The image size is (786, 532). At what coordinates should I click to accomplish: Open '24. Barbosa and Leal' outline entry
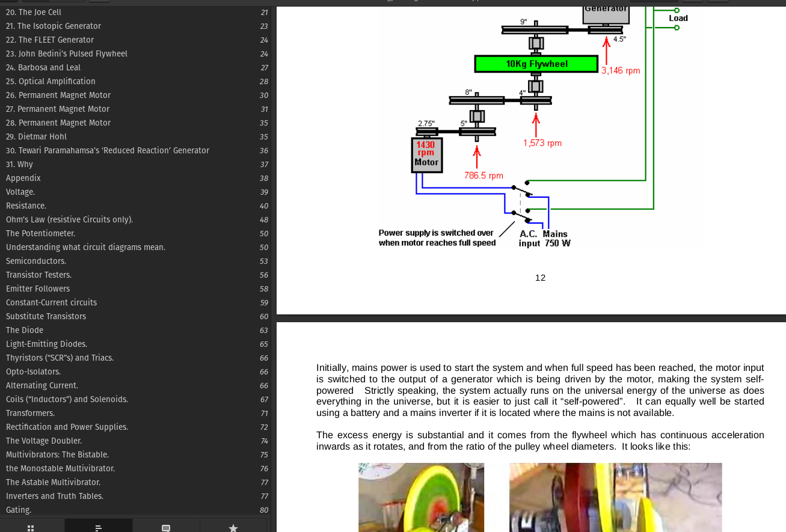pyautogui.click(x=43, y=67)
